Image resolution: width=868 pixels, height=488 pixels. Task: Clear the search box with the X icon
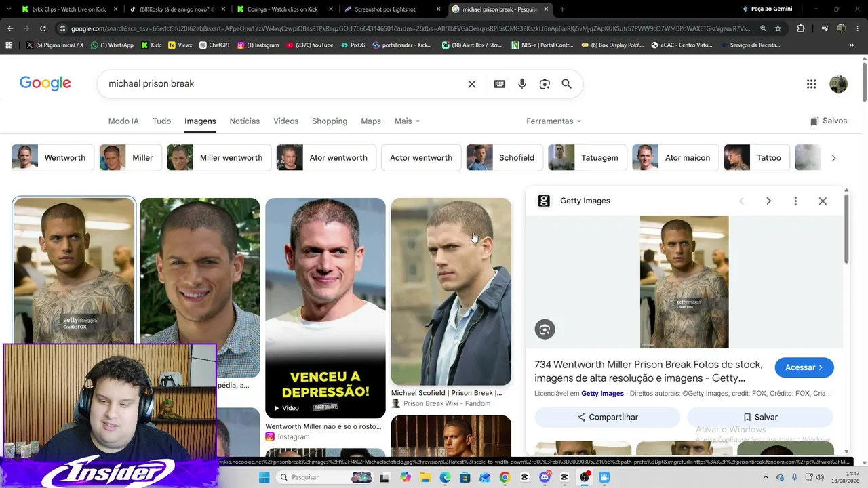click(x=472, y=84)
